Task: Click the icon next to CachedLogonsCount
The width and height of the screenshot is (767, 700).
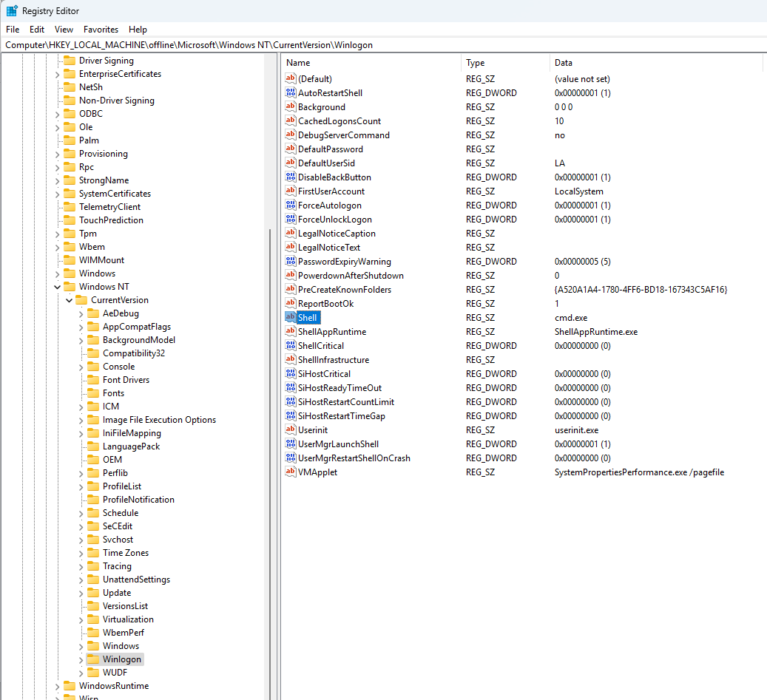Action: pyautogui.click(x=291, y=120)
